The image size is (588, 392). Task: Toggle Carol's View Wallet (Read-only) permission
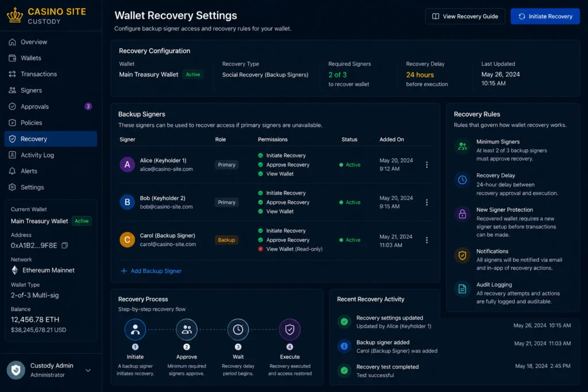pos(260,249)
